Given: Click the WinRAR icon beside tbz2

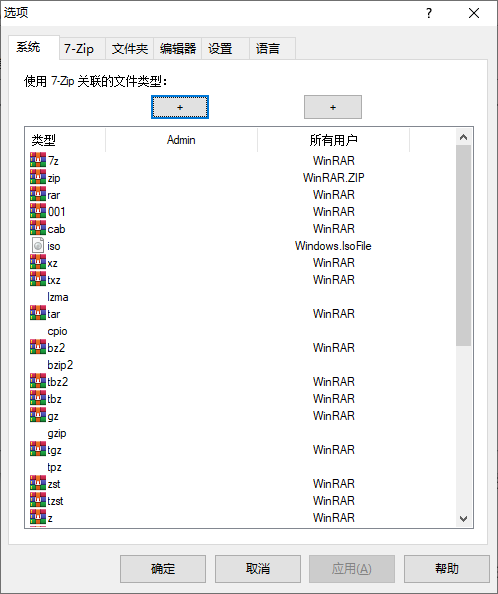Looking at the screenshot, I should (38, 381).
